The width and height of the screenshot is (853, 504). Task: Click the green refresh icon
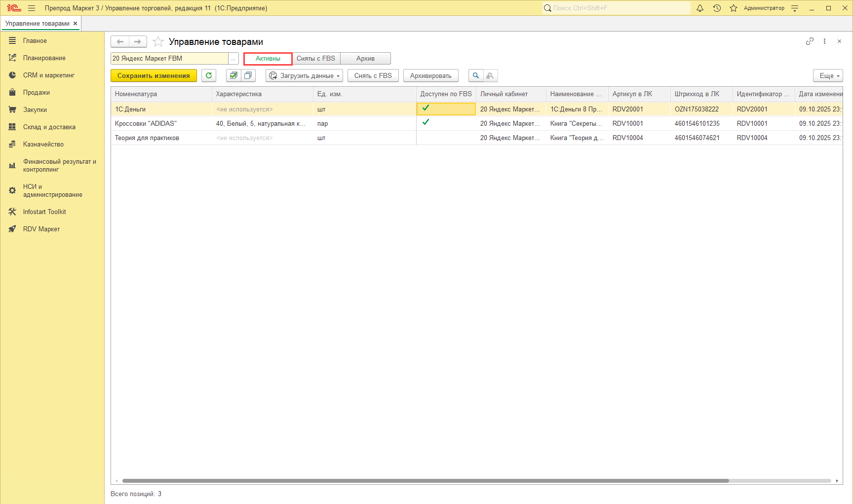click(209, 75)
